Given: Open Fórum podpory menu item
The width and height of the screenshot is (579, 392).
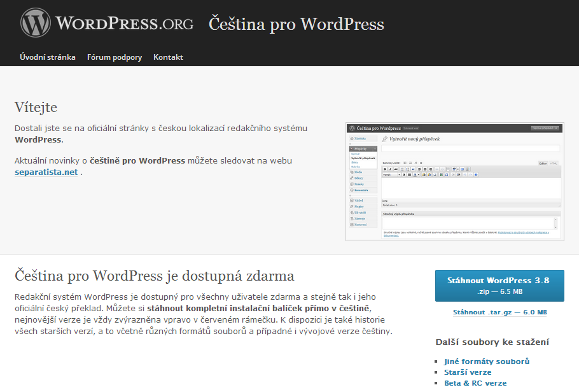Looking at the screenshot, I should [115, 57].
